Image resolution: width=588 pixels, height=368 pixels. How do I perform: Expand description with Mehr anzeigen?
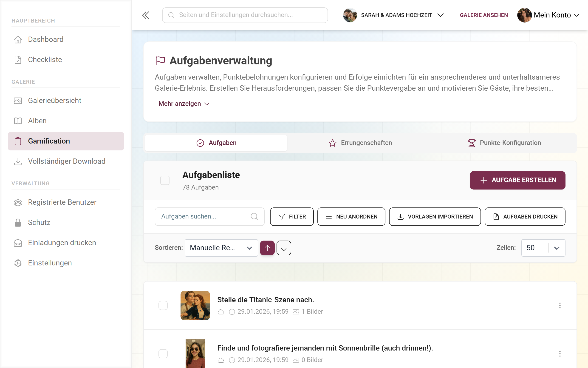tap(184, 104)
